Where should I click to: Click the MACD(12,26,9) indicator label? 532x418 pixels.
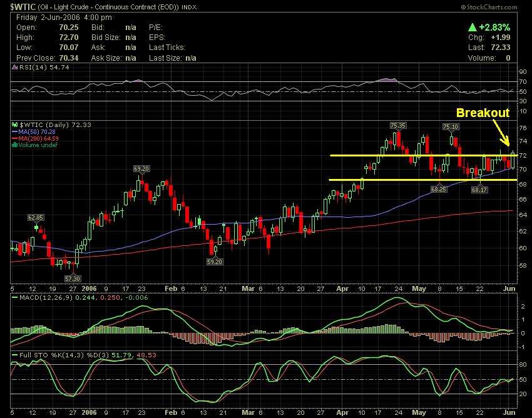[x=46, y=298]
